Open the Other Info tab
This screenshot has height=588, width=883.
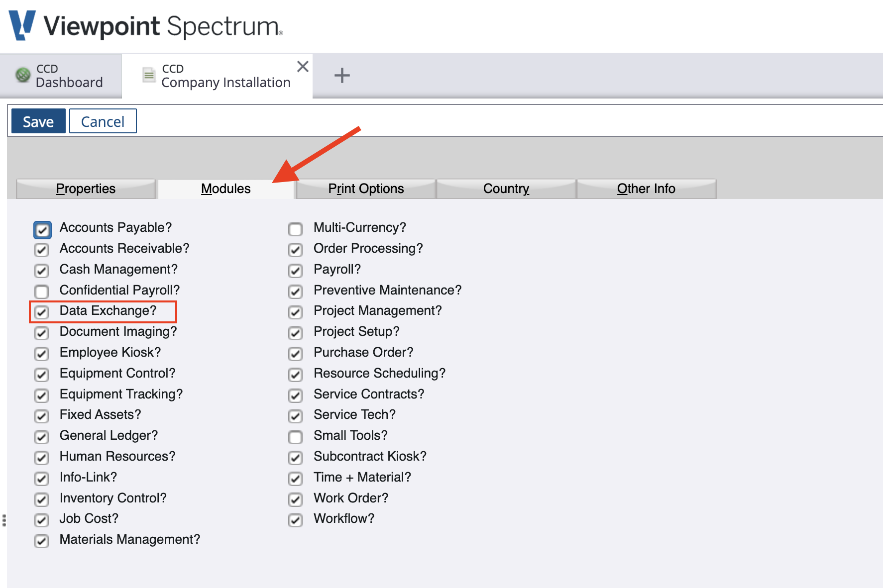(x=646, y=189)
